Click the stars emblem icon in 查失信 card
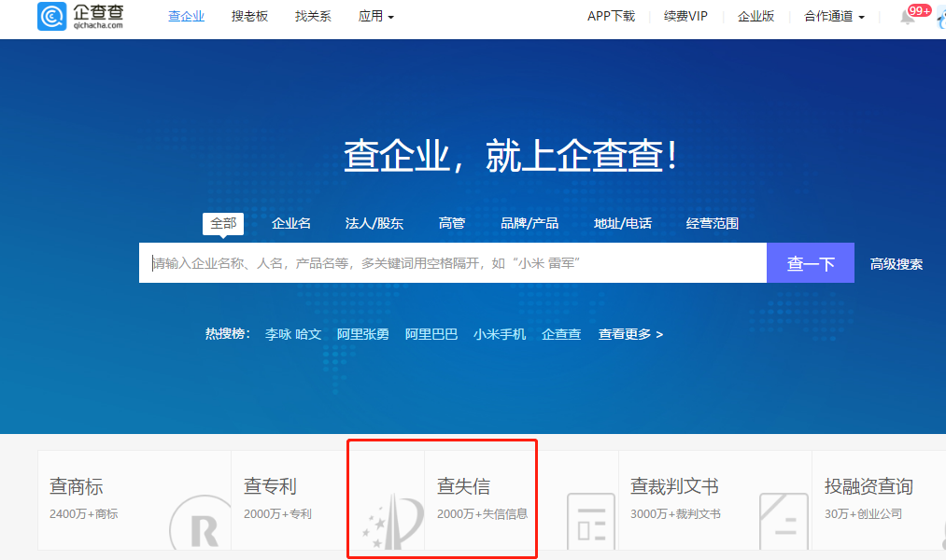946x560 pixels. (x=392, y=522)
